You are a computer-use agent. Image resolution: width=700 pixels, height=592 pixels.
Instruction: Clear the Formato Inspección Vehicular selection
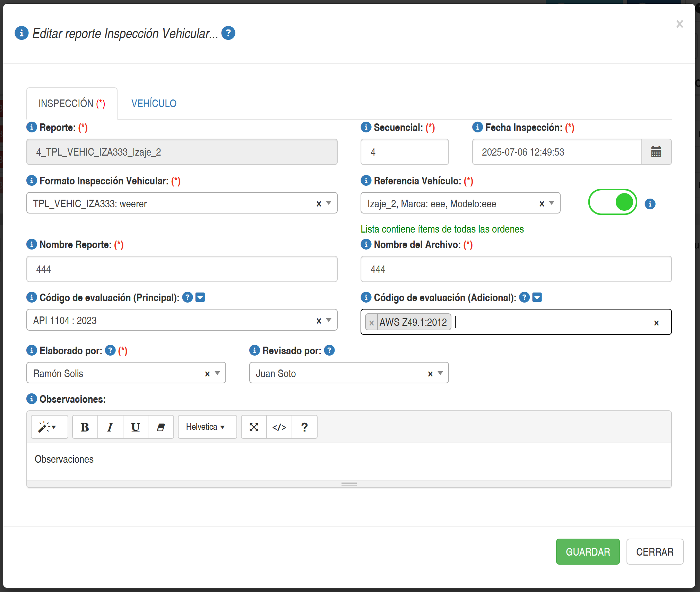point(319,204)
